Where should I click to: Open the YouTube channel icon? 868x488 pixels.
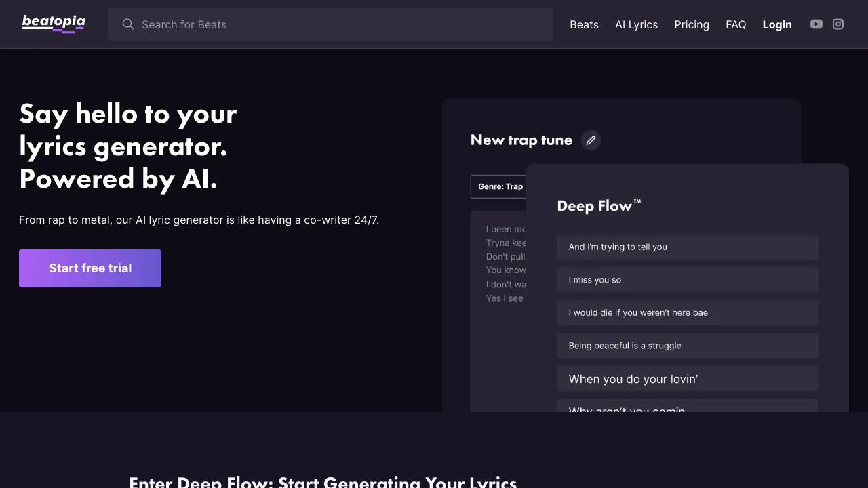tap(816, 24)
